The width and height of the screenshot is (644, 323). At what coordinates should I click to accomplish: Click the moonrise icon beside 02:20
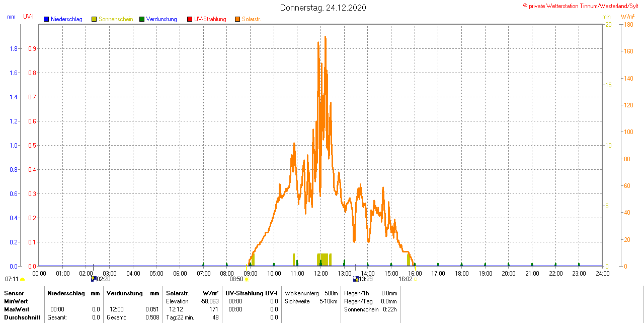coord(94,279)
